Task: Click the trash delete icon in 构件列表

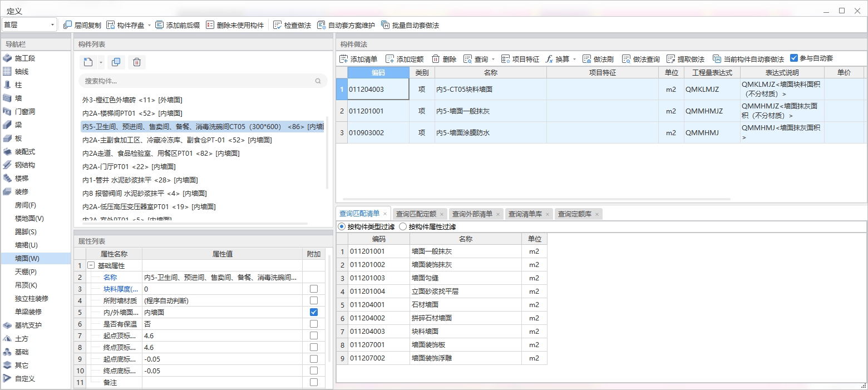Action: coord(137,62)
